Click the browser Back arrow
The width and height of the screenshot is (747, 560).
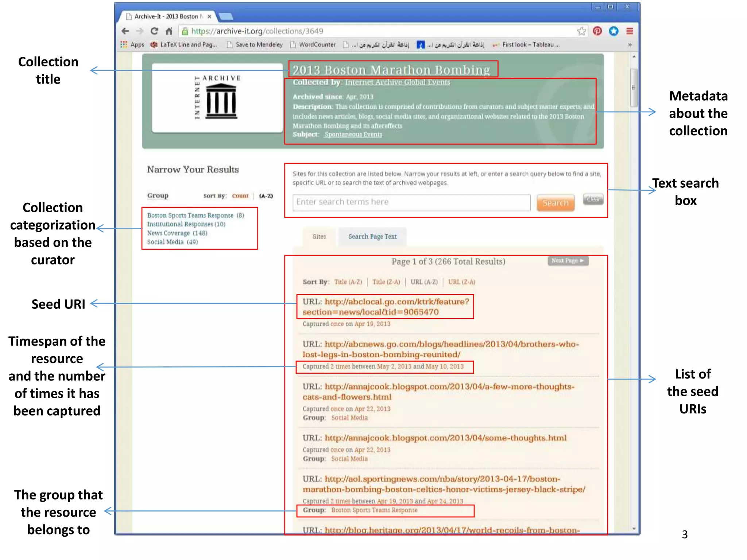125,31
